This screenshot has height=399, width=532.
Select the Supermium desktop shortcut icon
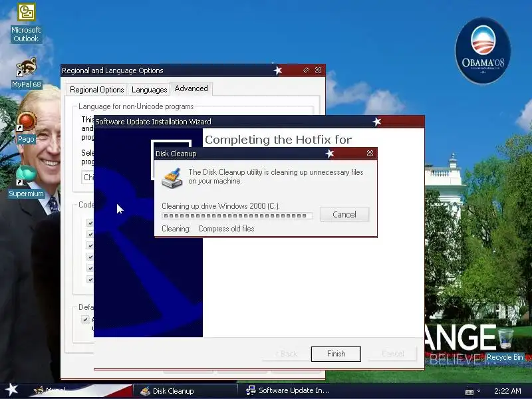point(26,182)
